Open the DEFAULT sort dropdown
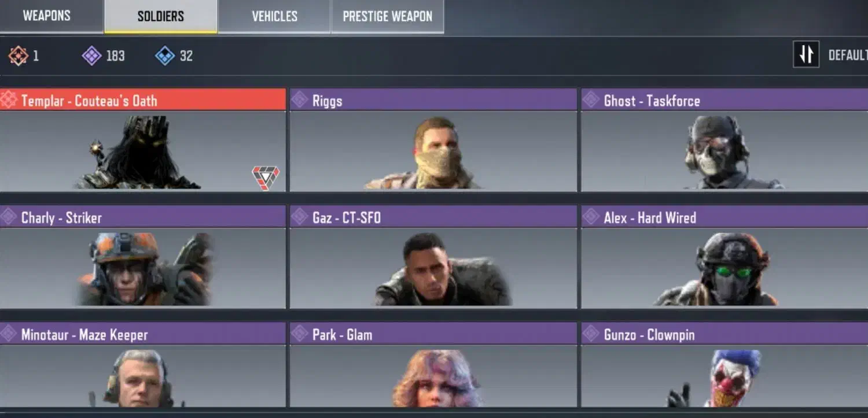868x418 pixels. [x=848, y=56]
